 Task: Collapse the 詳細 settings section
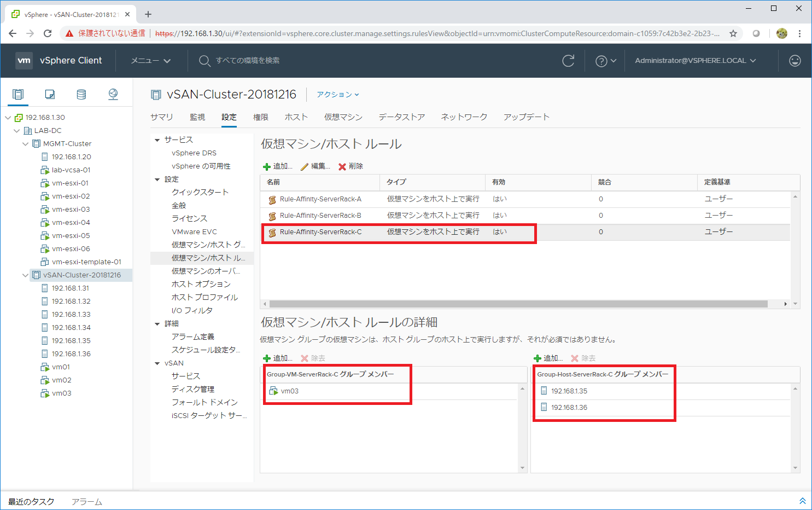pos(157,324)
